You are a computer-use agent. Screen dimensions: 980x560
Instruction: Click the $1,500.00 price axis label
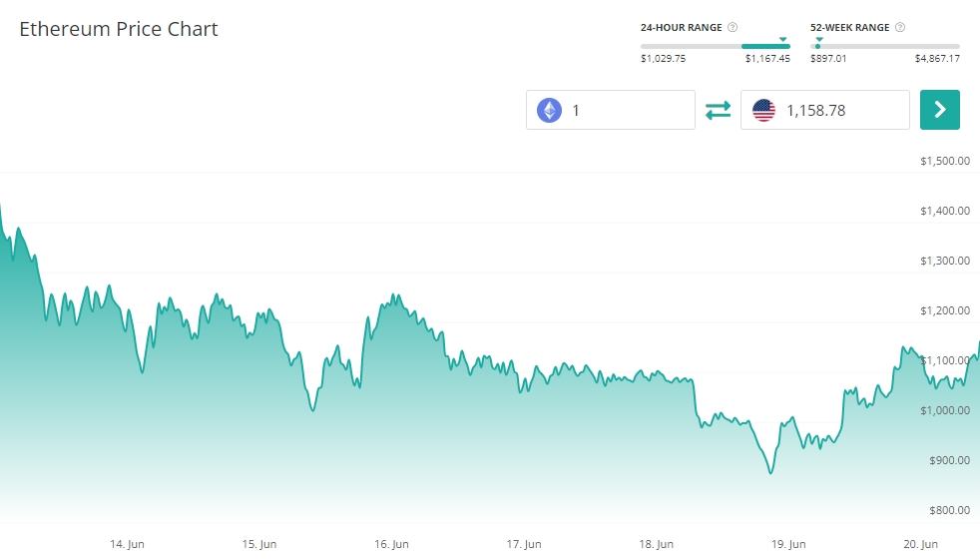coord(945,161)
